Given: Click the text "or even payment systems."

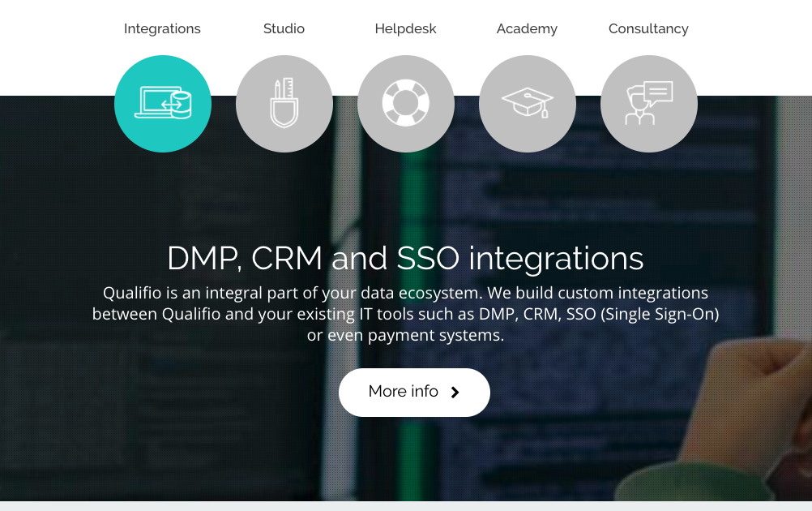Looking at the screenshot, I should click(405, 335).
